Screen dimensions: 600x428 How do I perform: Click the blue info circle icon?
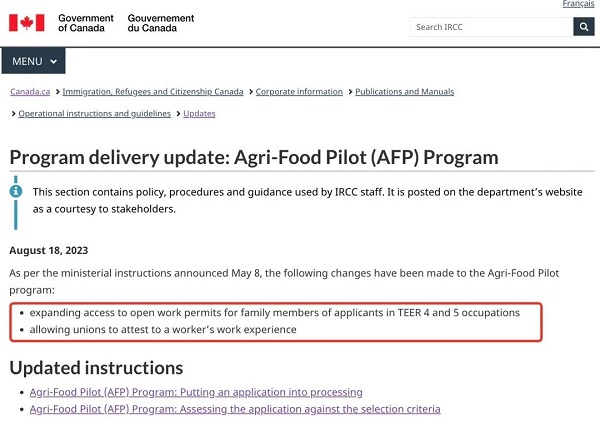coord(15,191)
